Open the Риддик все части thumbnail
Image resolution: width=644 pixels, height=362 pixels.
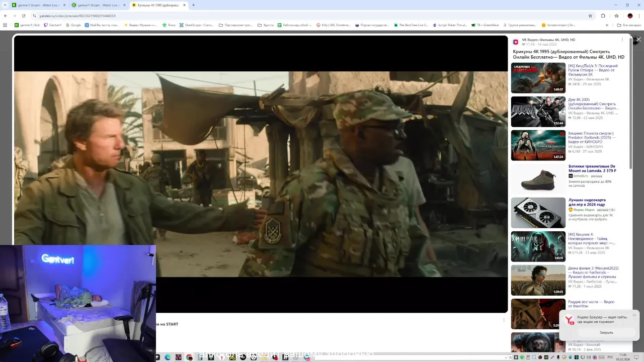538,314
